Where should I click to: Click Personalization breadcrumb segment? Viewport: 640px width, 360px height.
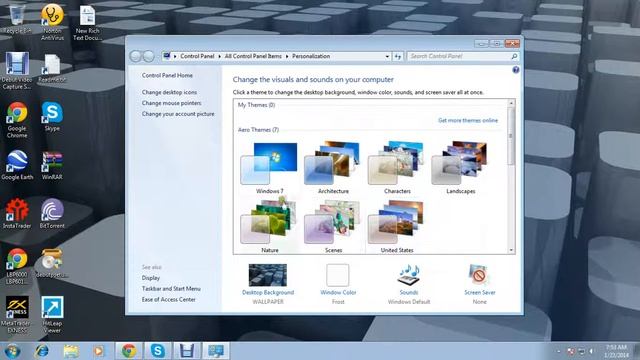[x=311, y=56]
